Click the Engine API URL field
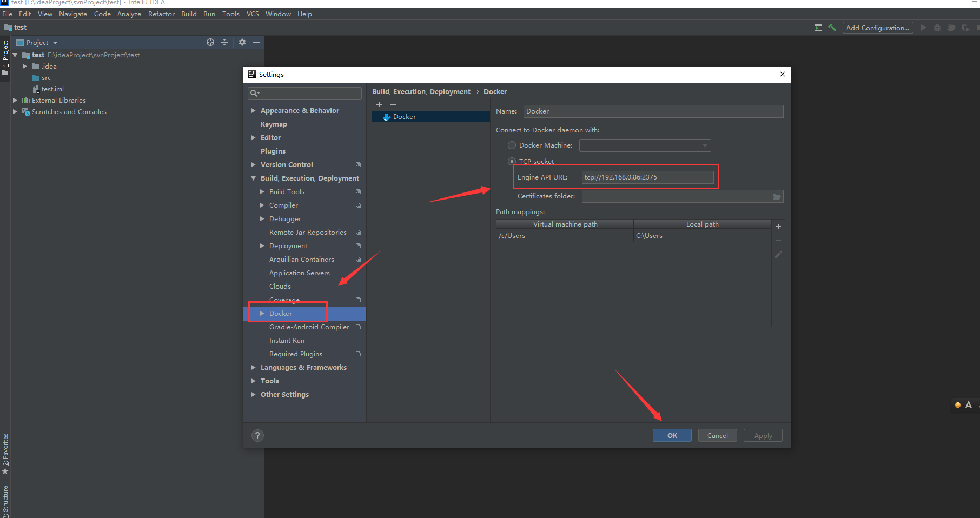Image resolution: width=980 pixels, height=518 pixels. (x=647, y=177)
